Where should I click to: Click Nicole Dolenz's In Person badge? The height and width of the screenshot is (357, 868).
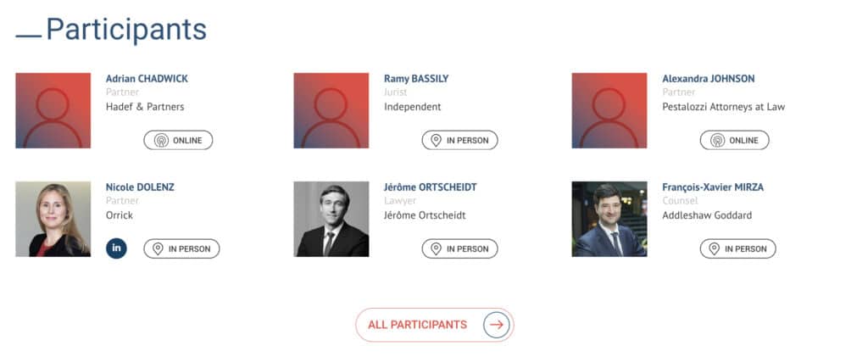(181, 248)
